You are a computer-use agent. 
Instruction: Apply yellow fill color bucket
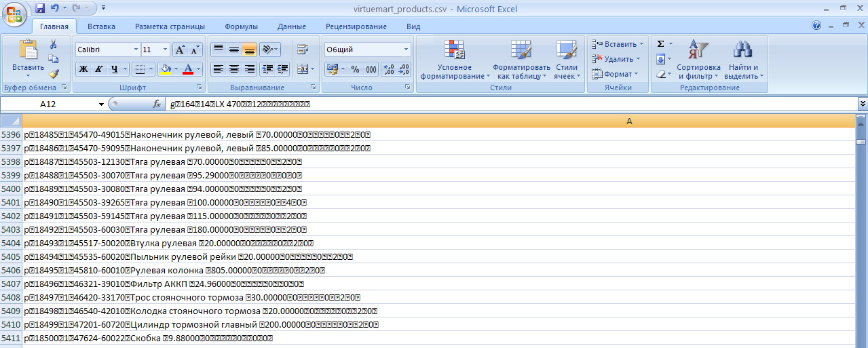pos(165,69)
